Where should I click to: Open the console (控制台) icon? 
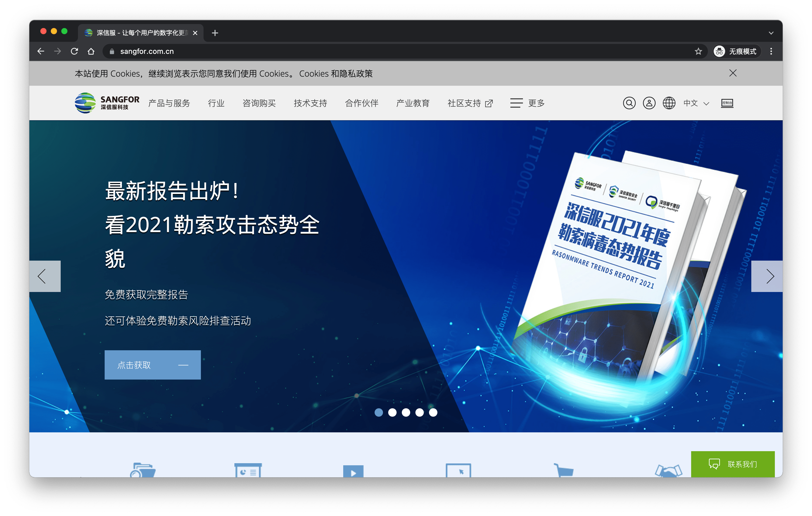(727, 103)
